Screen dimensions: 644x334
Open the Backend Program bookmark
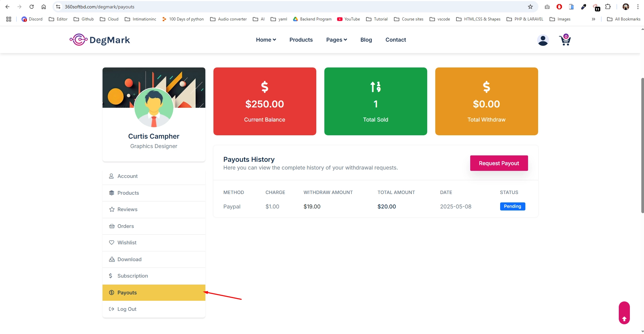pyautogui.click(x=312, y=19)
